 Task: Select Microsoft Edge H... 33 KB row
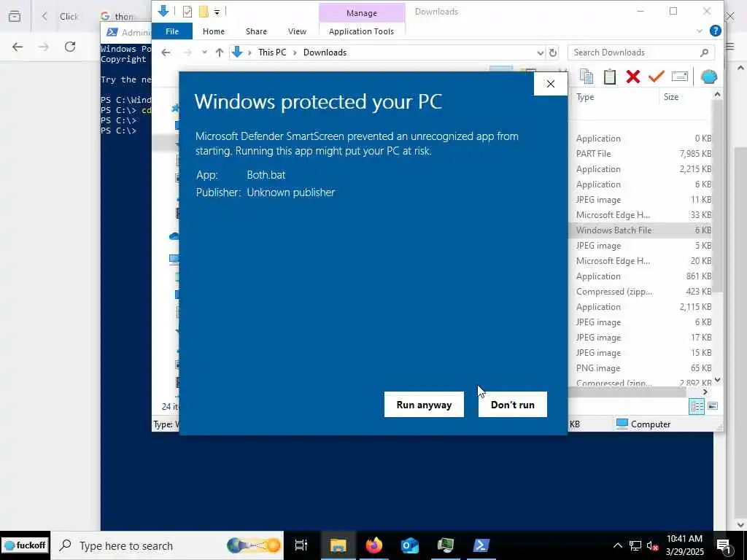click(640, 215)
